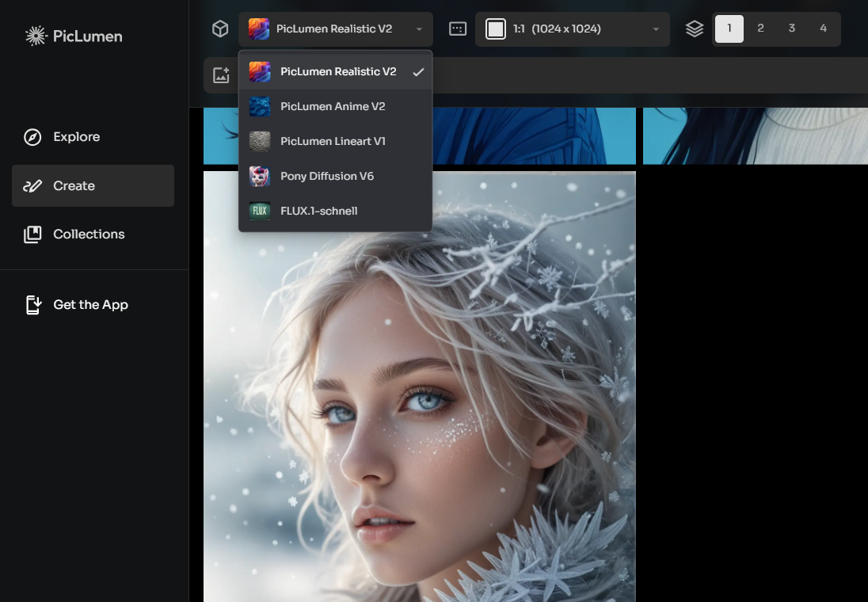This screenshot has width=868, height=602.
Task: Click the size dropdown arrow caret
Action: 656,29
